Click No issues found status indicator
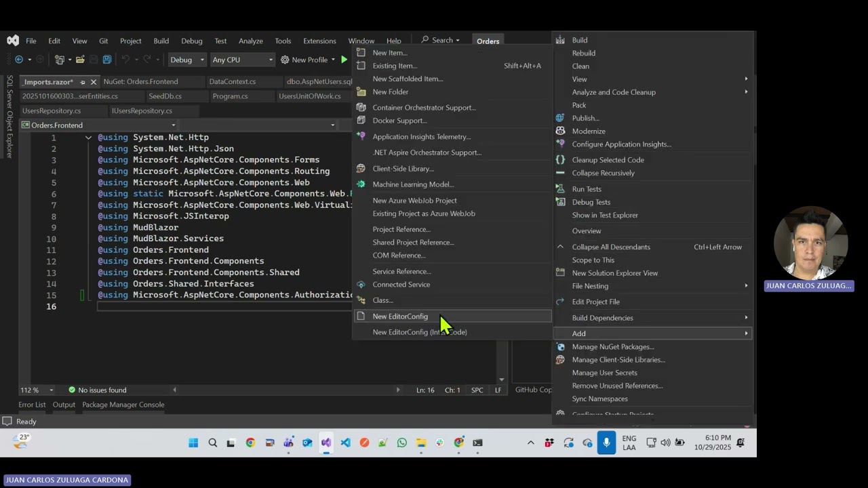 pos(98,390)
